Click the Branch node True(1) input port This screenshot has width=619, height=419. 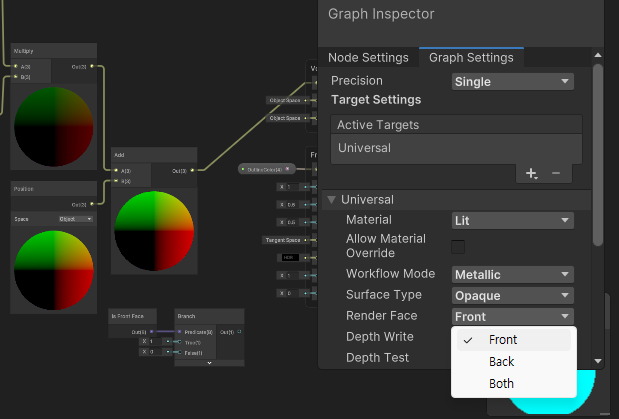180,342
